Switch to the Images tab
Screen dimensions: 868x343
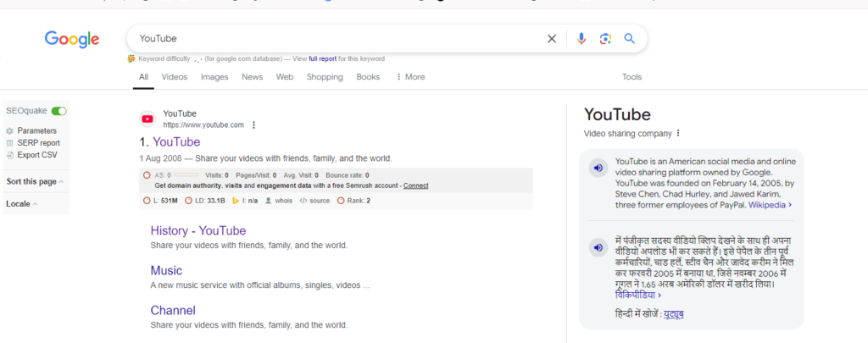tap(214, 77)
